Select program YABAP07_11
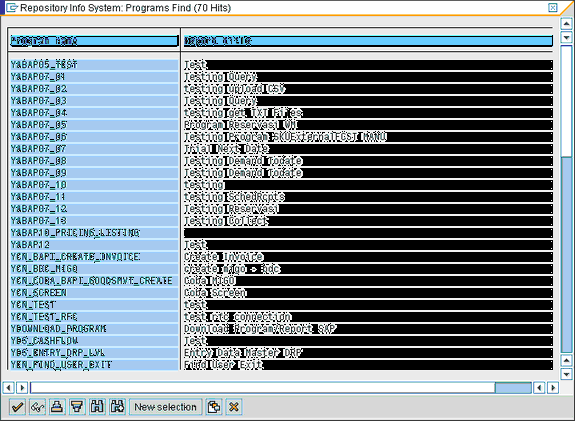Screen dimensions: 575x421 click(x=94, y=197)
